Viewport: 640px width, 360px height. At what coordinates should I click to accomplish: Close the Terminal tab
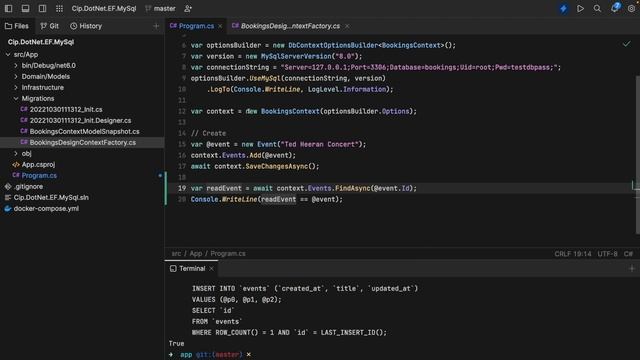[x=211, y=269]
